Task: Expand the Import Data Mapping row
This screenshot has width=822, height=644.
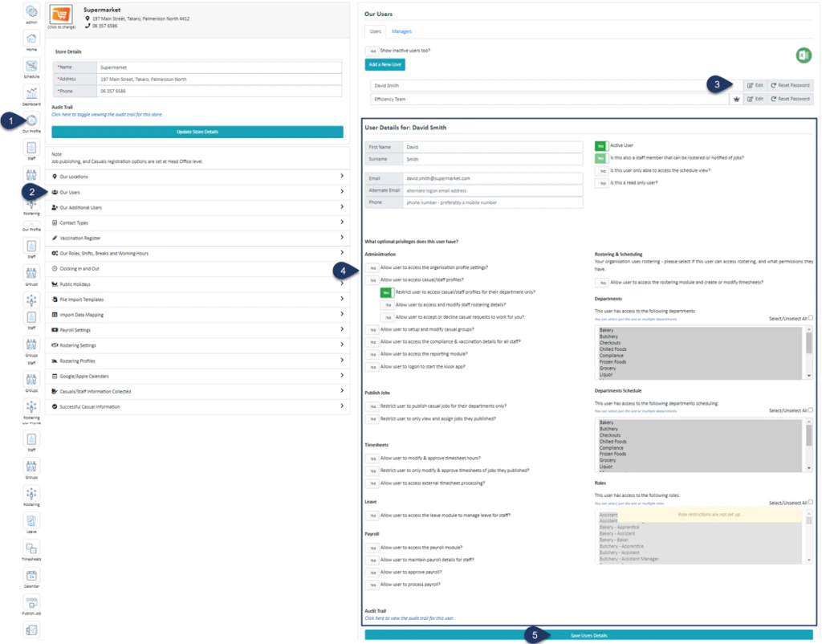Action: [x=197, y=315]
